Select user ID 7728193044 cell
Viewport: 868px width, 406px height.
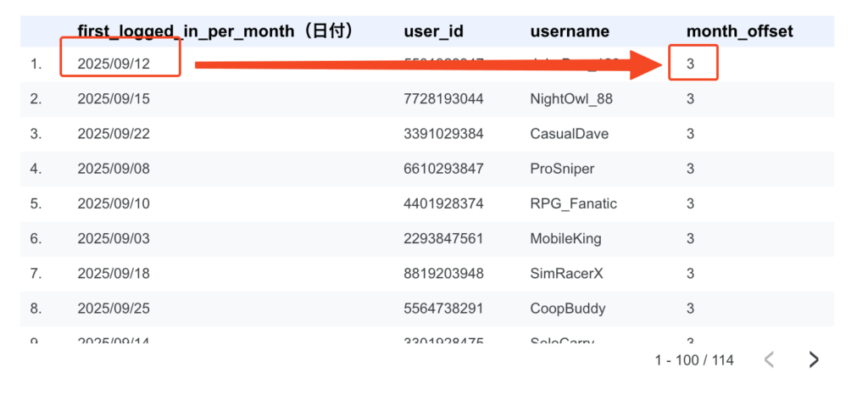click(x=443, y=99)
